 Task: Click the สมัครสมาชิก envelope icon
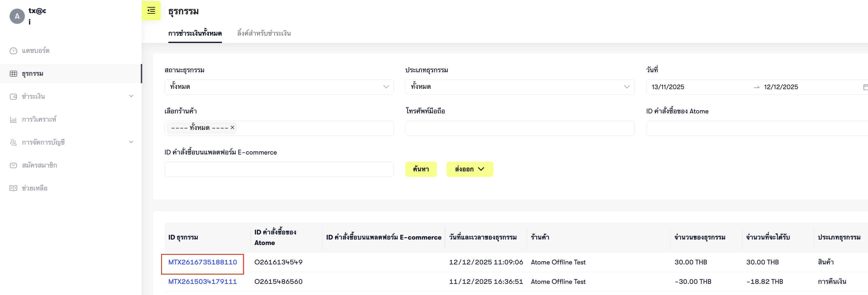[x=13, y=165]
